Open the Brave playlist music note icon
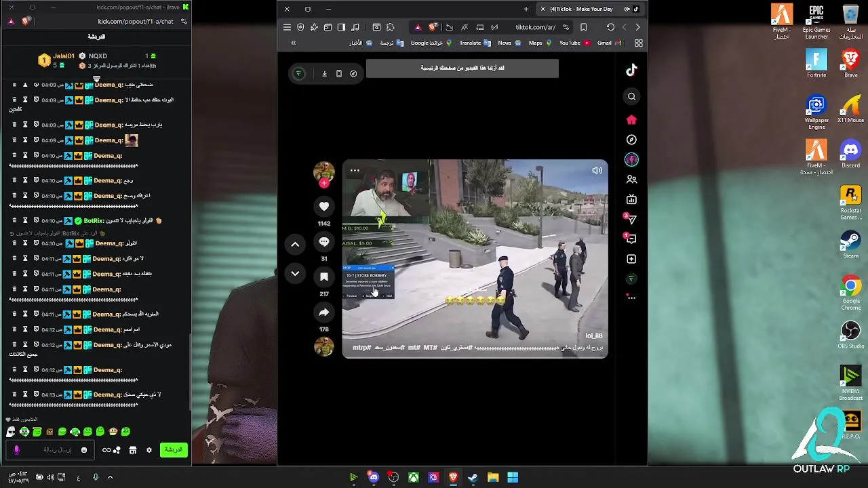This screenshot has height=488, width=868. click(355, 27)
